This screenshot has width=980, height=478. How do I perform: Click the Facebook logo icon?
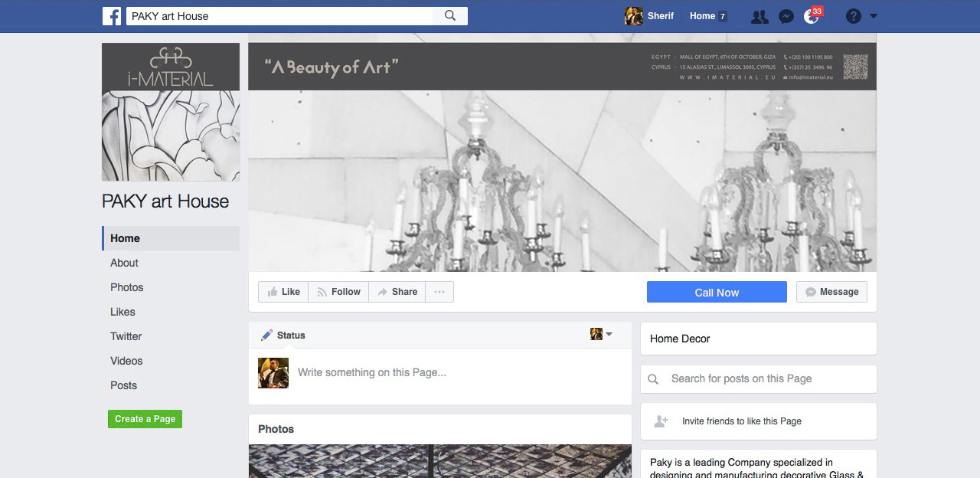(x=112, y=16)
